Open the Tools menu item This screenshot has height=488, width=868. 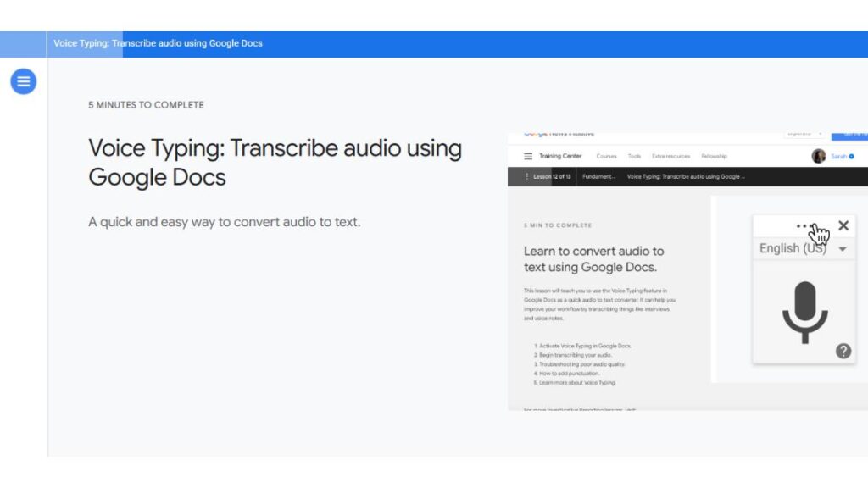[634, 157]
